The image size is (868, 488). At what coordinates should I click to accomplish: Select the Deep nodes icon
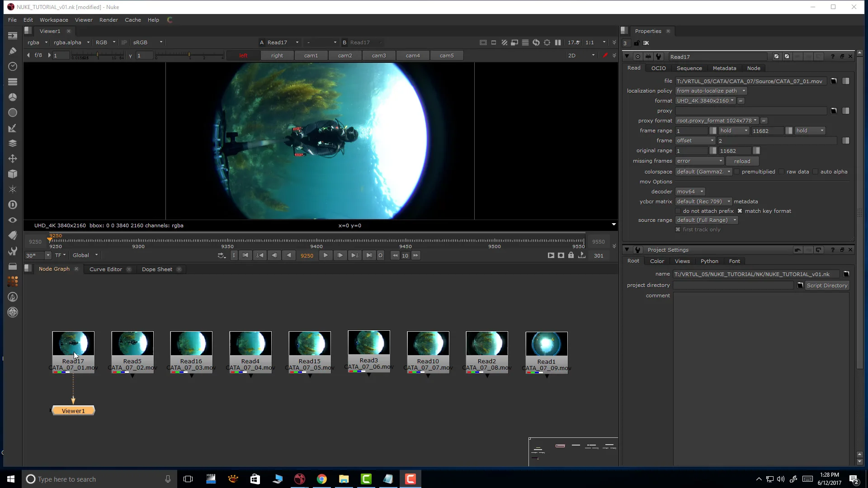point(12,205)
